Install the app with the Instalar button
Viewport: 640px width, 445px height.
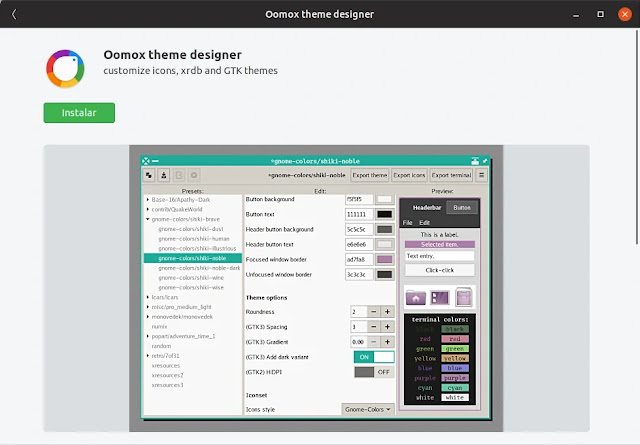(x=79, y=113)
